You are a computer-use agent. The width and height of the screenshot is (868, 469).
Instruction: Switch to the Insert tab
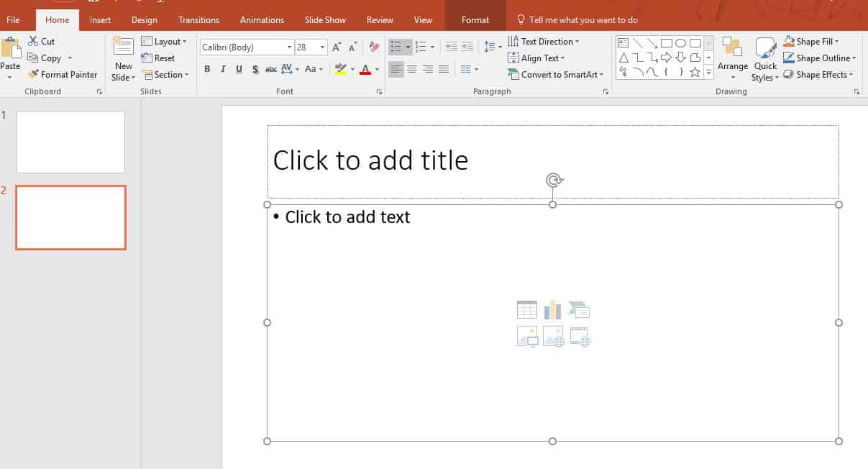tap(100, 20)
